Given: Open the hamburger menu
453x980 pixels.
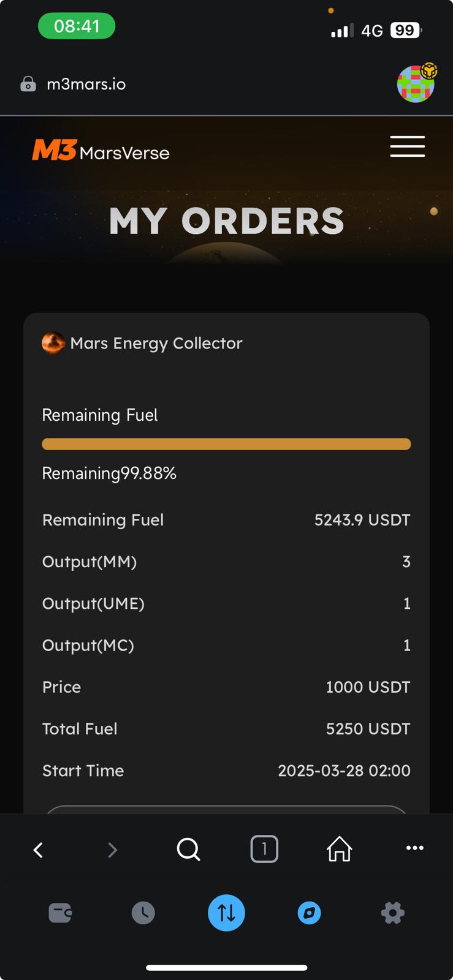Looking at the screenshot, I should 408,146.
